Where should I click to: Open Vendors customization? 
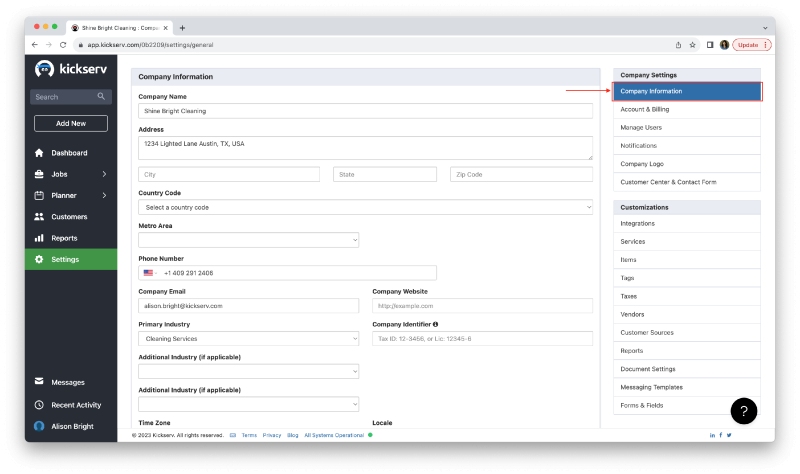tap(687, 314)
